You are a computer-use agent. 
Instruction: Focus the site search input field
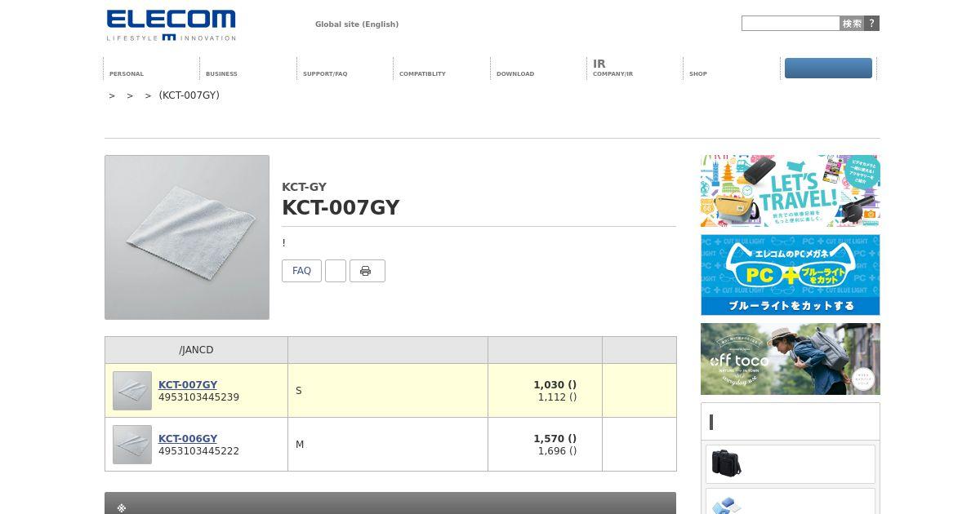coord(791,24)
